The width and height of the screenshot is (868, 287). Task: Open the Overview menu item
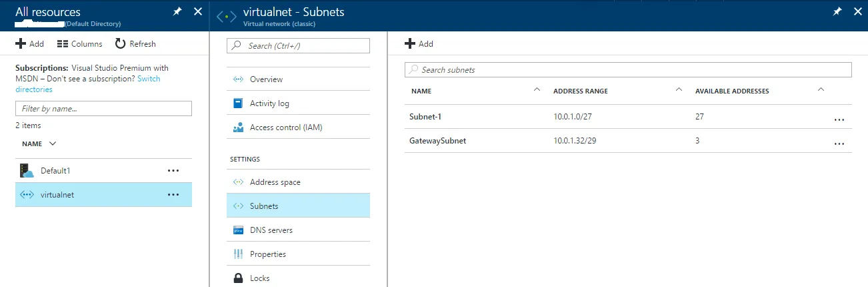tap(266, 79)
